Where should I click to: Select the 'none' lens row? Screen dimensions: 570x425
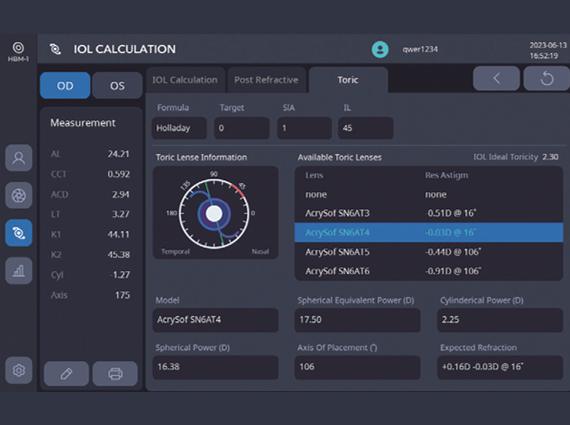click(x=429, y=195)
